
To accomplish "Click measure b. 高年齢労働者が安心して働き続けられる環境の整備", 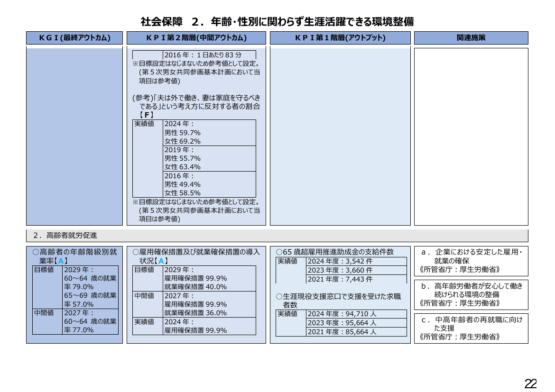I will [x=471, y=295].
